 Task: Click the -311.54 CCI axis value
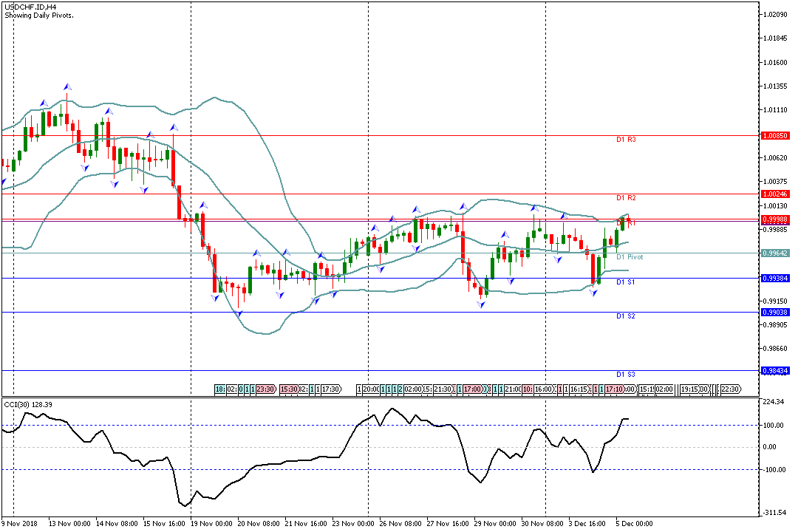pyautogui.click(x=773, y=513)
